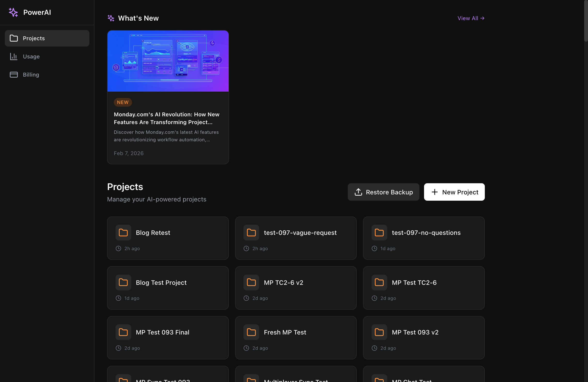Select the Usage chart icon in sidebar
The height and width of the screenshot is (382, 588).
pos(14,56)
